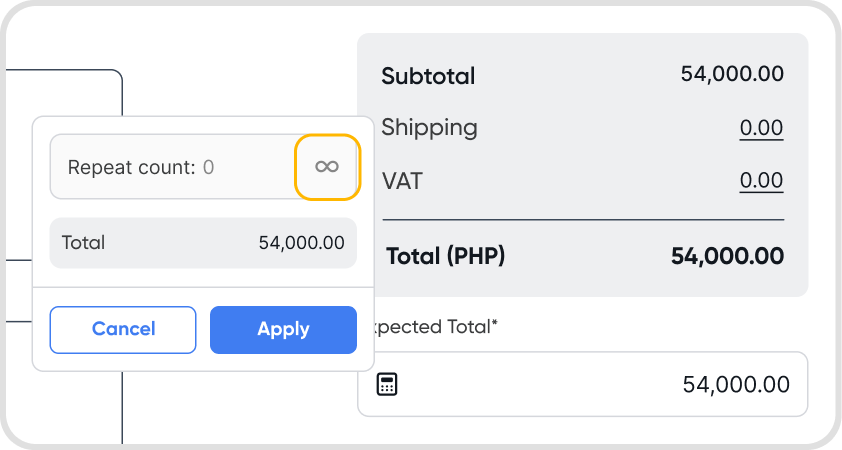Click the Total label in repeat popup
Screen dimensions: 842x450
(x=83, y=243)
